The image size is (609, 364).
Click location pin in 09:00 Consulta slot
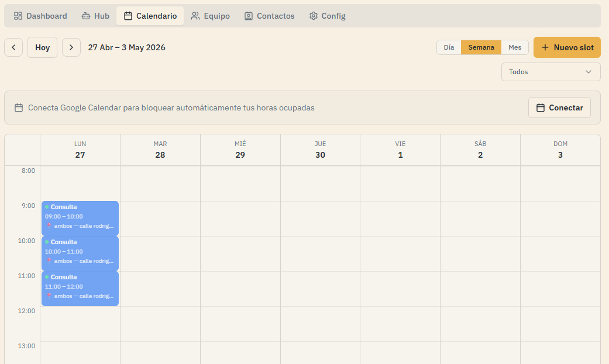[x=49, y=226]
